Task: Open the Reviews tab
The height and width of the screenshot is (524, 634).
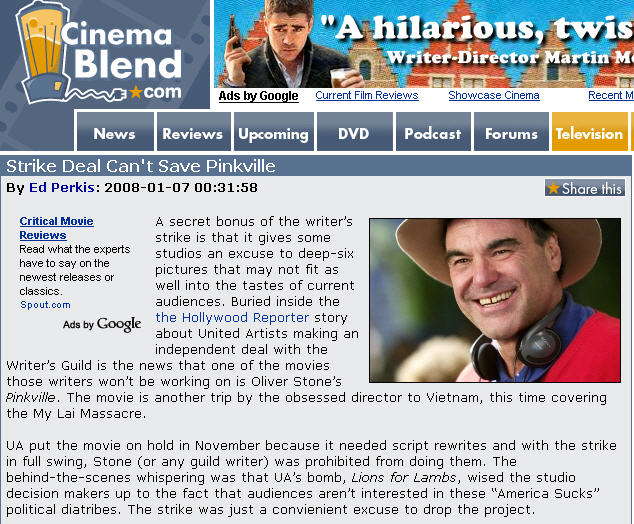Action: 192,133
